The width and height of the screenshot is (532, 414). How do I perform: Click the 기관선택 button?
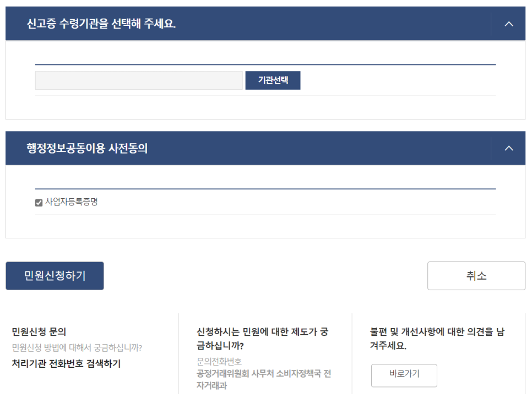tap(273, 80)
